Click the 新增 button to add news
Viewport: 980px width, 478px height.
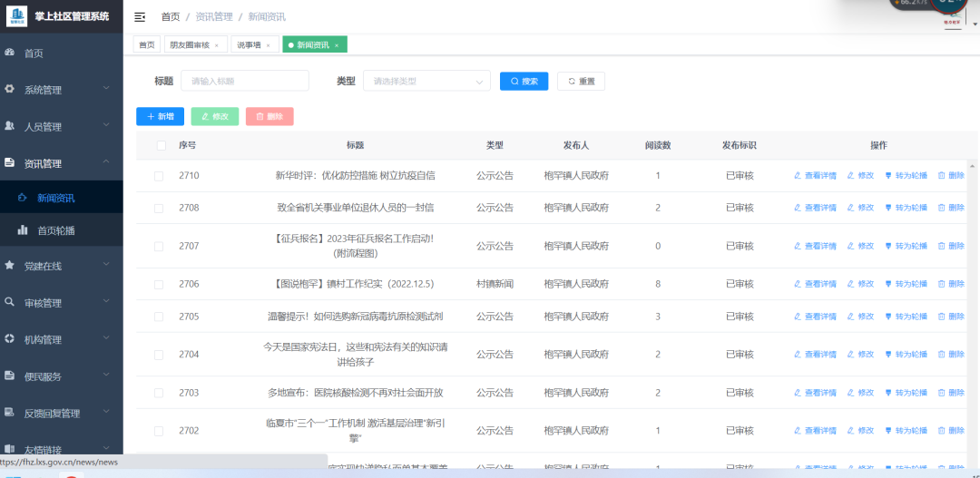160,116
